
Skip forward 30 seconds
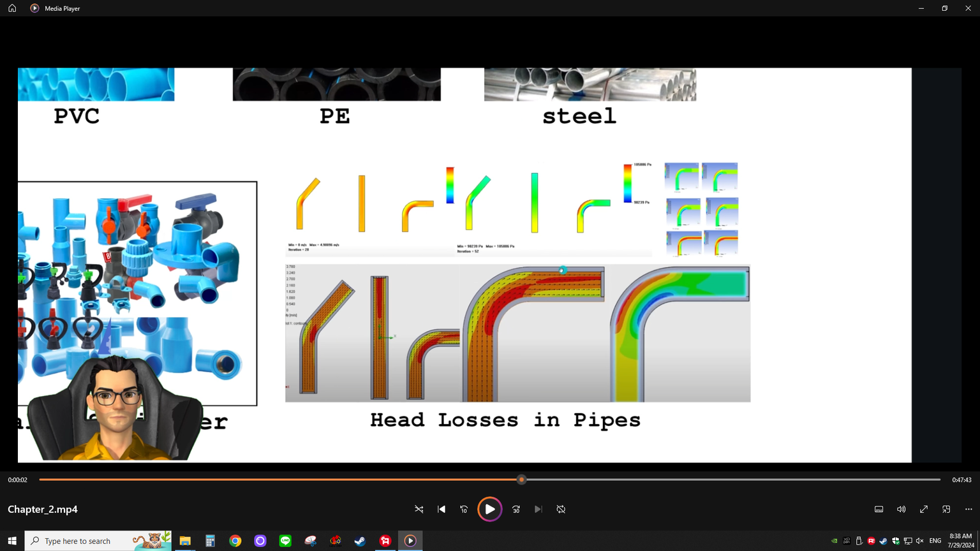(x=516, y=509)
